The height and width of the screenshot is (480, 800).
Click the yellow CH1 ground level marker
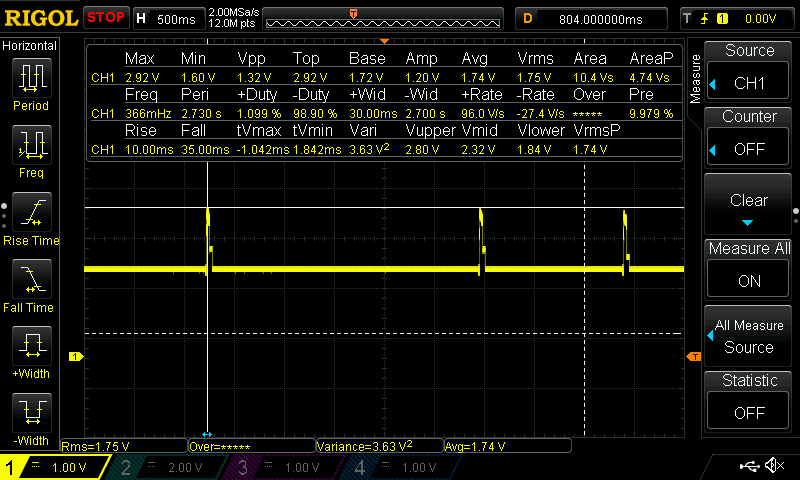76,357
